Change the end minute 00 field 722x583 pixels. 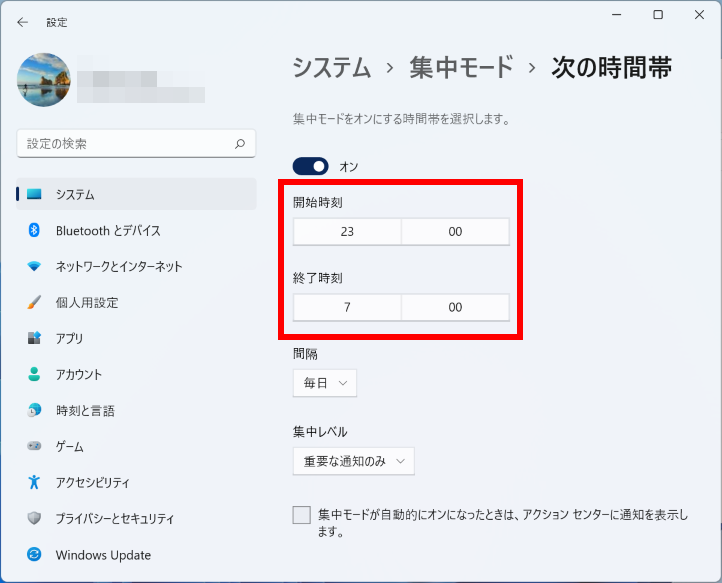coord(455,307)
